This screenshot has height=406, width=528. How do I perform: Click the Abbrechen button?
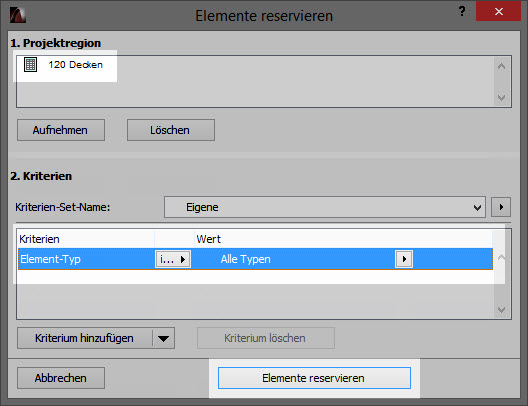(61, 378)
